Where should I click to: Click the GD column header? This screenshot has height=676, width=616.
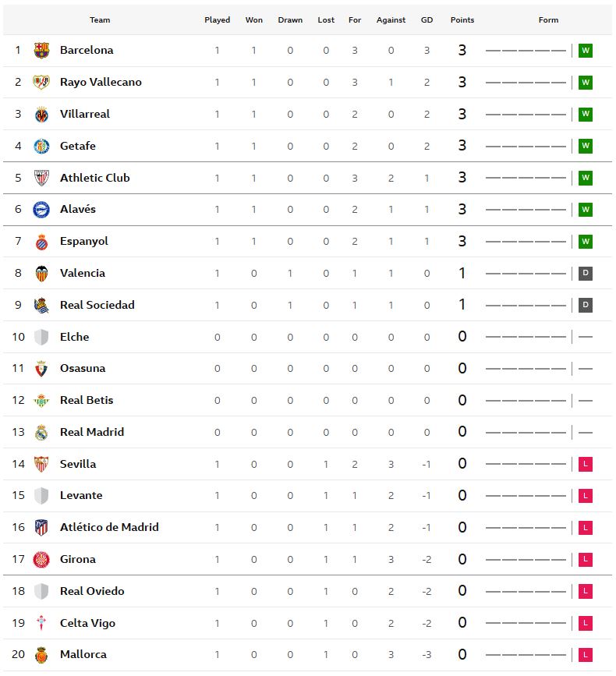(x=427, y=20)
